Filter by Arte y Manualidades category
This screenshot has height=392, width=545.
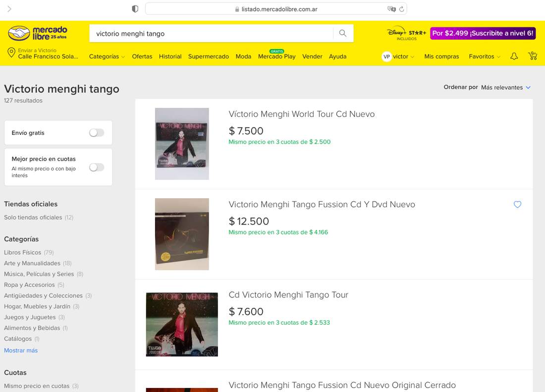tap(38, 264)
